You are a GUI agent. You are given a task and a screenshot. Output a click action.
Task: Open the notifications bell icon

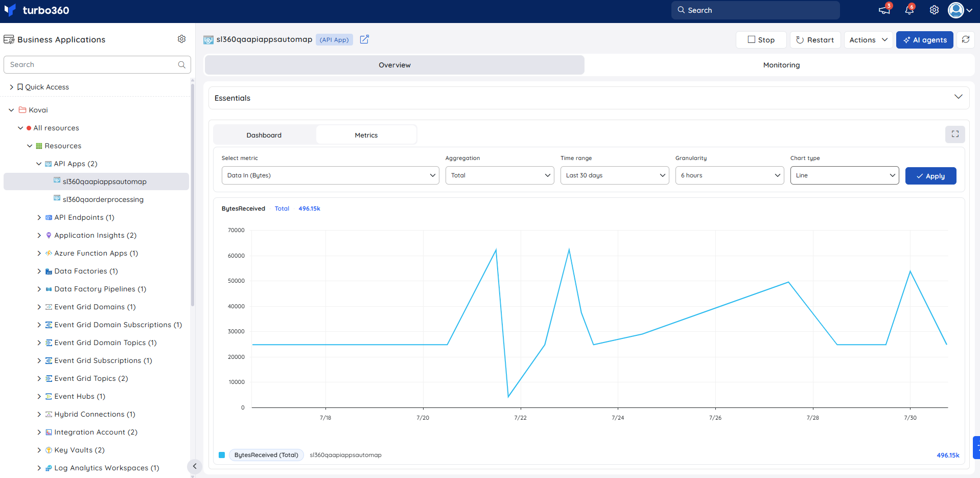pos(909,10)
